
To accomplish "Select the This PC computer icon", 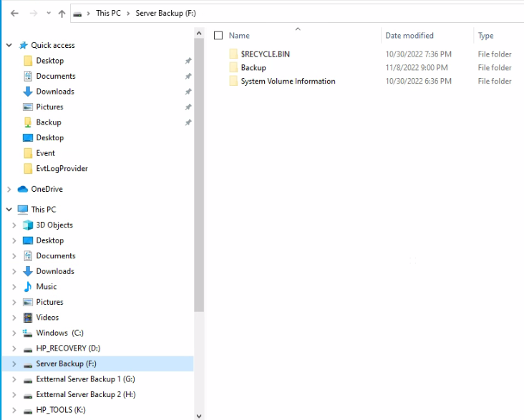I will pos(23,210).
